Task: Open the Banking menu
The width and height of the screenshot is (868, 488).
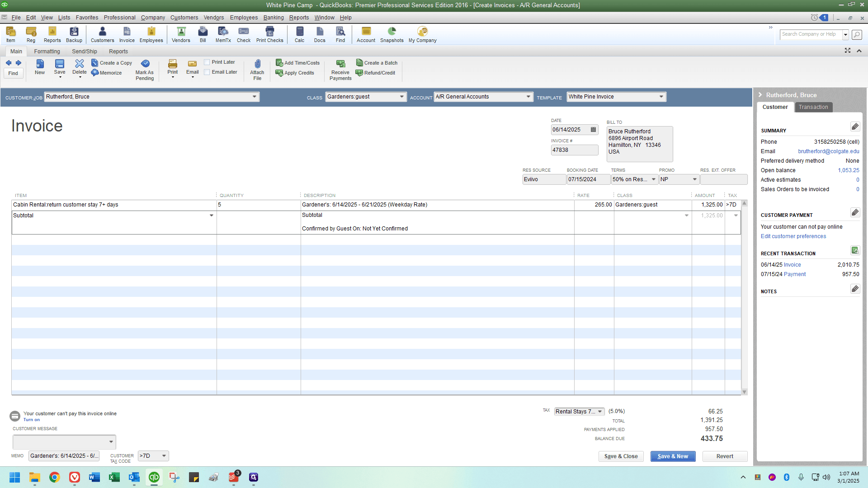Action: pyautogui.click(x=274, y=18)
